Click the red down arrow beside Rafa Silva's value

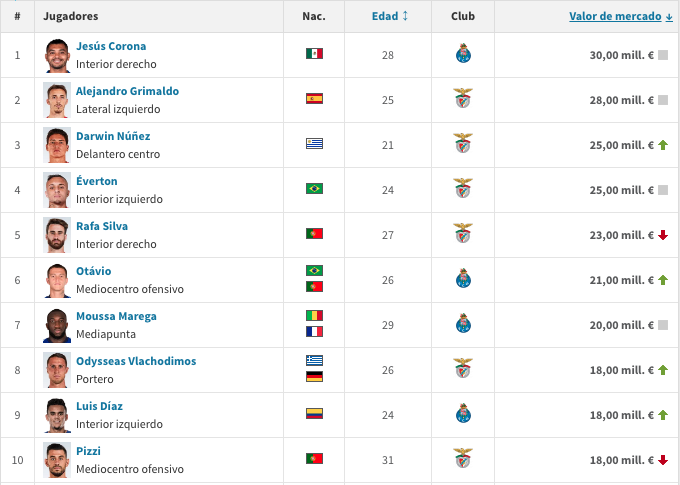tap(663, 235)
